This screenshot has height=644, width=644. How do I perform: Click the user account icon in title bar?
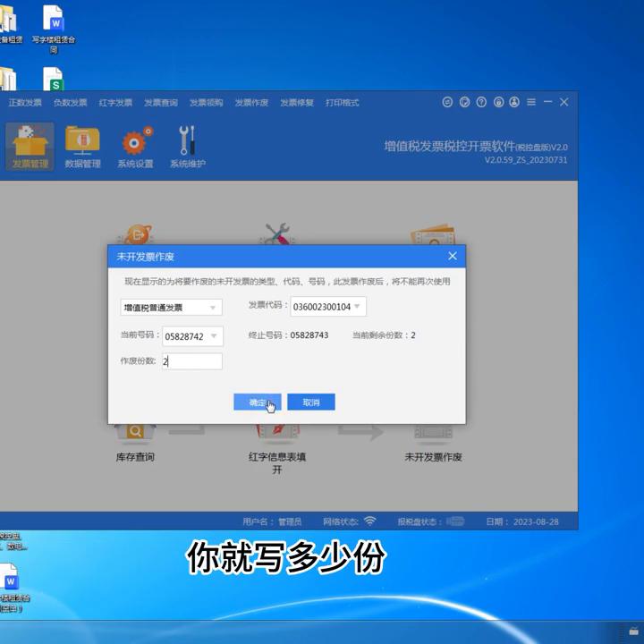pos(514,102)
